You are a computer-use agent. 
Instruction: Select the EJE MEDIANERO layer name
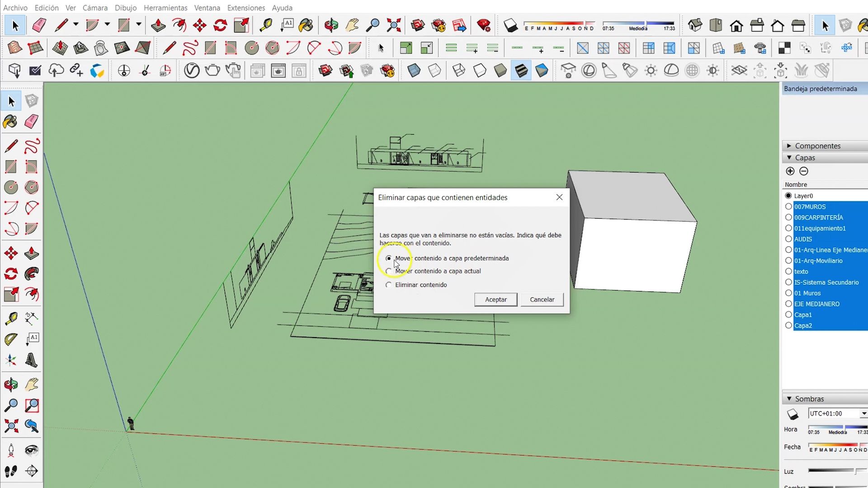817,304
